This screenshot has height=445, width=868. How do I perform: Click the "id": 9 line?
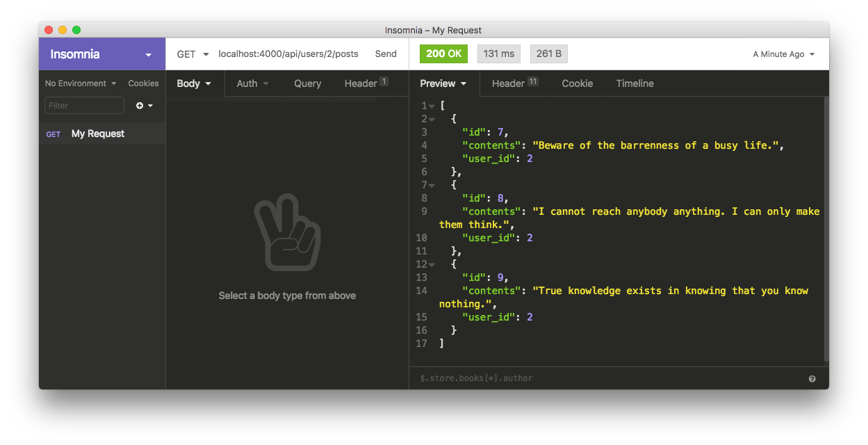click(485, 277)
